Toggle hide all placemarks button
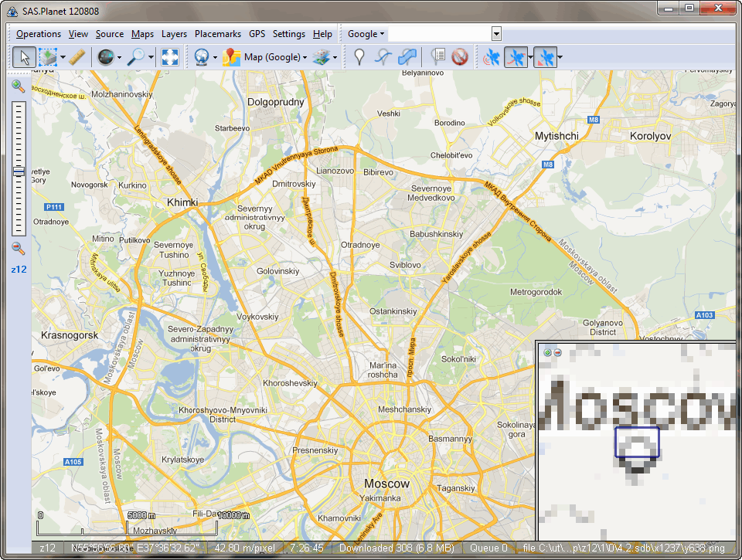Image resolution: width=742 pixels, height=560 pixels. [x=461, y=56]
